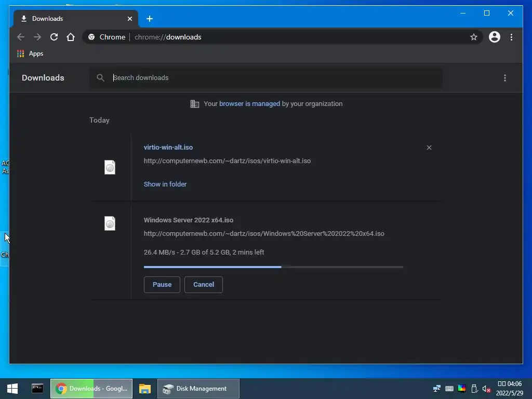Open the 'browser is managed' link
The image size is (532, 399).
click(249, 104)
